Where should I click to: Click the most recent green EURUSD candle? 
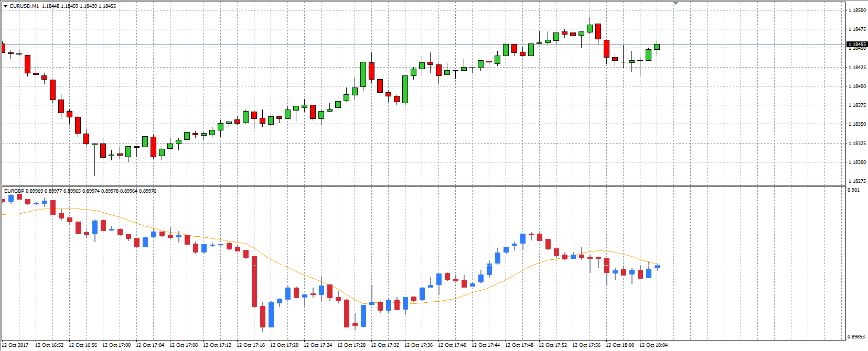(657, 47)
